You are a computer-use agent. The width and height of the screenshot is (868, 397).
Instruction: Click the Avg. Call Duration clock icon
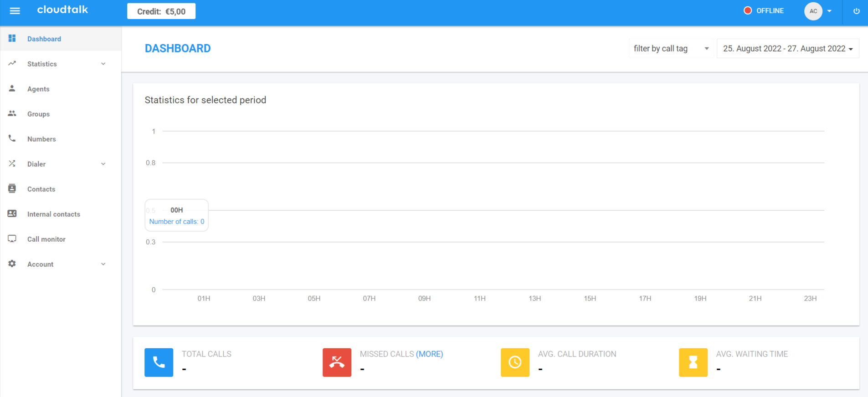click(515, 362)
